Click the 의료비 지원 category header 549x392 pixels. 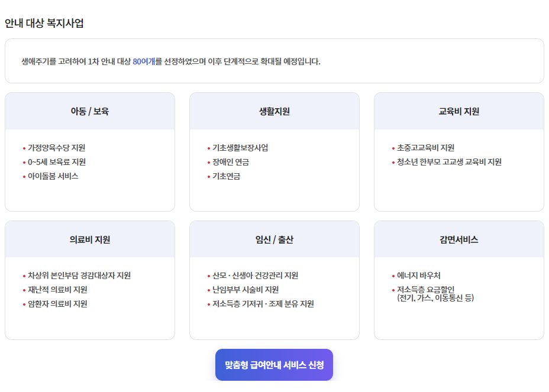click(x=89, y=239)
